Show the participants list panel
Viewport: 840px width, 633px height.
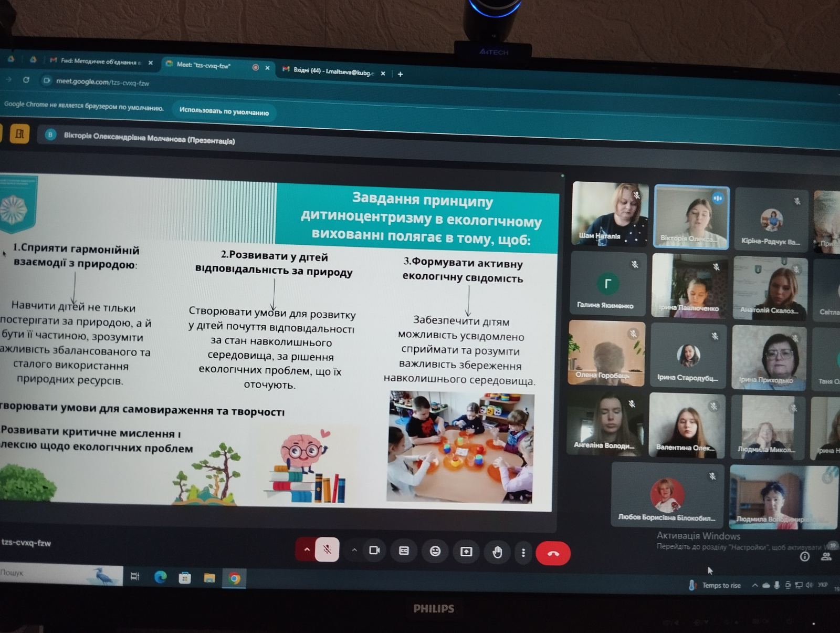click(826, 557)
